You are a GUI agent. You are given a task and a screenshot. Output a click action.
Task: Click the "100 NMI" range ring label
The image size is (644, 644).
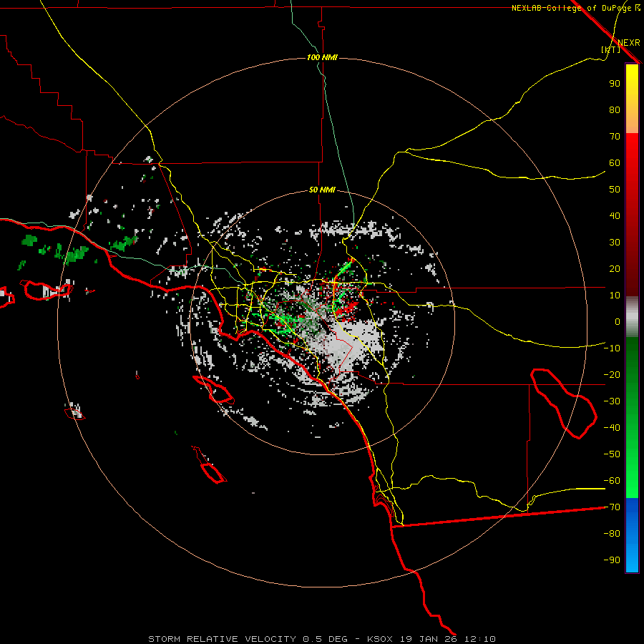tap(322, 57)
